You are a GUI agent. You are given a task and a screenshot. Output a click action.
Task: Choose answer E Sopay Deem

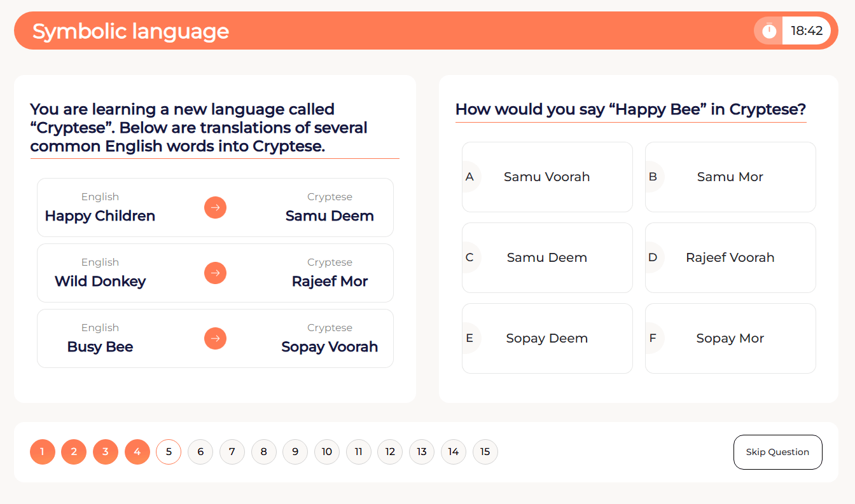547,338
